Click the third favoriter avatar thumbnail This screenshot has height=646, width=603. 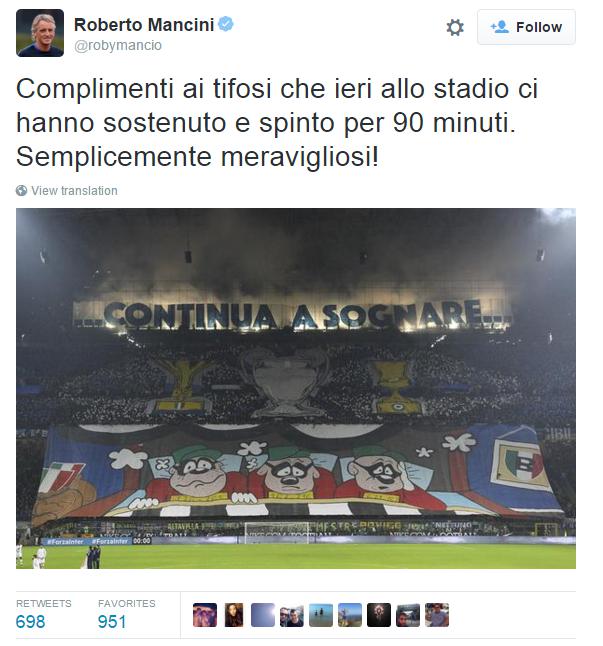click(x=263, y=615)
